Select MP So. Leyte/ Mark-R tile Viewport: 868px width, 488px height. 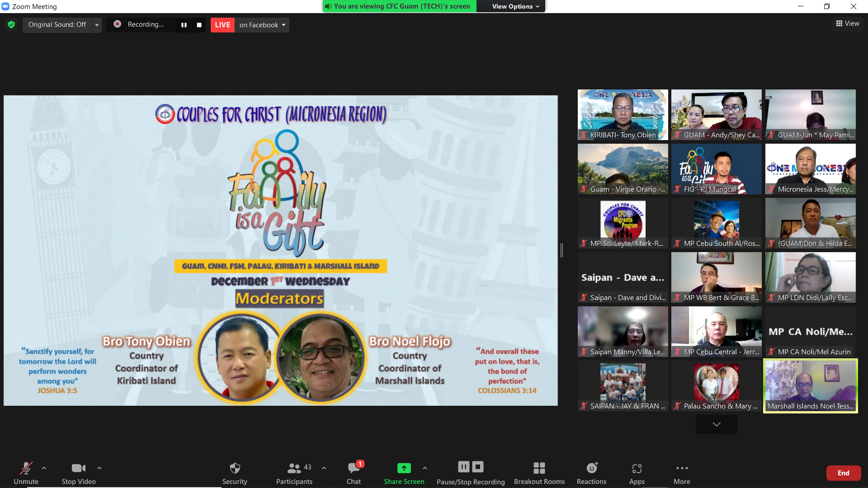point(623,223)
